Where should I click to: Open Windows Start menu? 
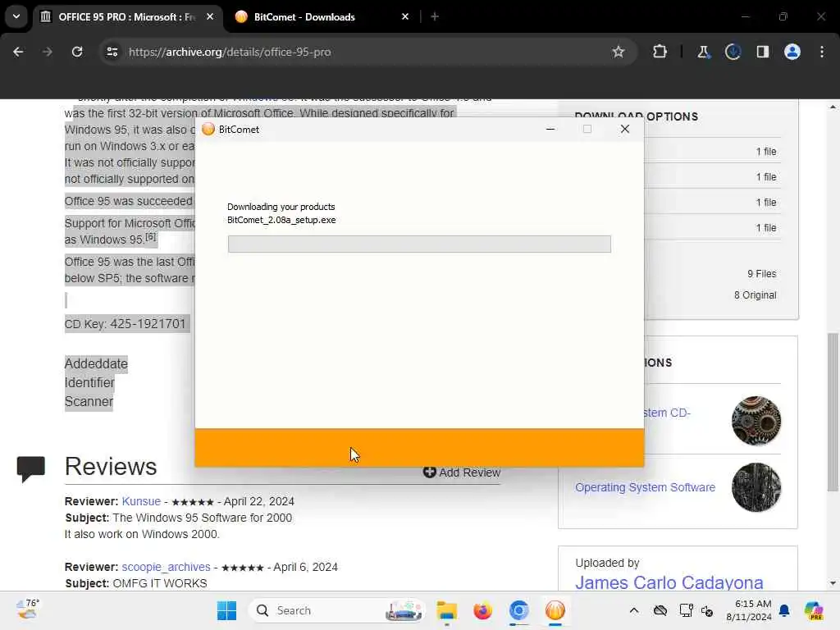pyautogui.click(x=226, y=610)
